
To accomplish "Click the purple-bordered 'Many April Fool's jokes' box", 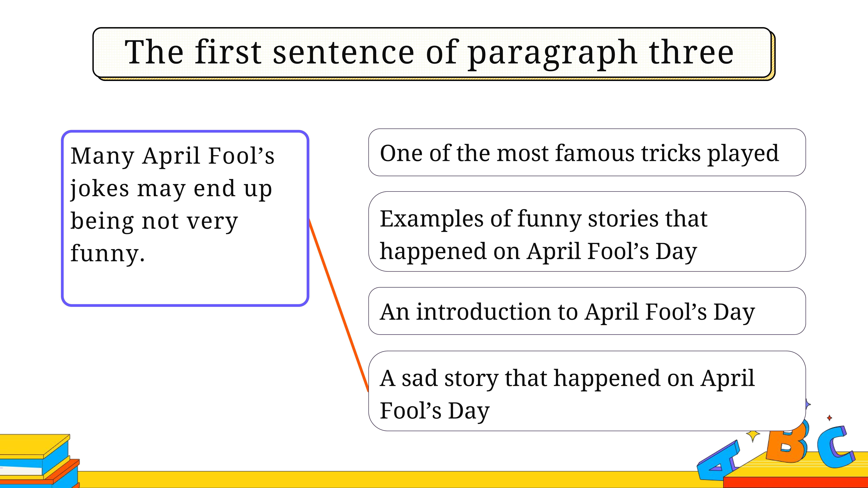I will tap(185, 218).
